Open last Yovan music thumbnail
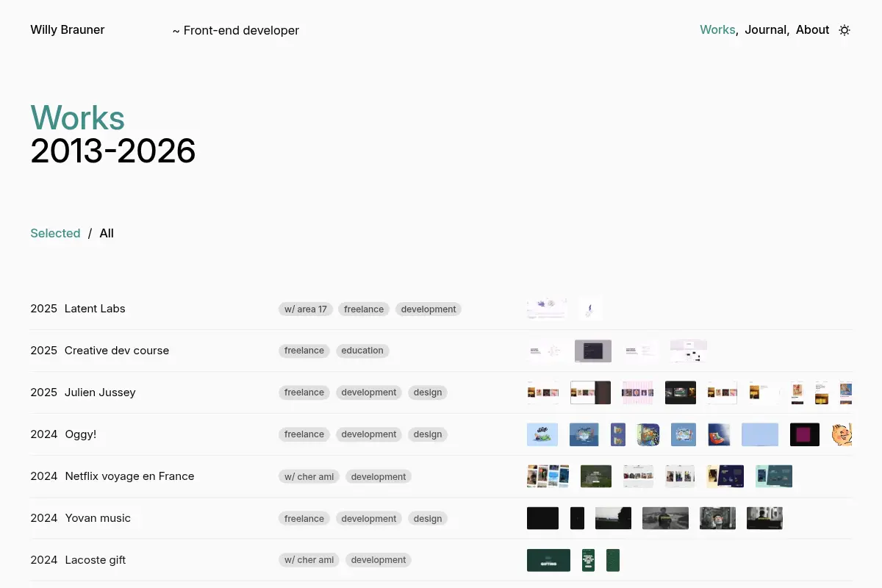The height and width of the screenshot is (588, 882). coord(764,518)
